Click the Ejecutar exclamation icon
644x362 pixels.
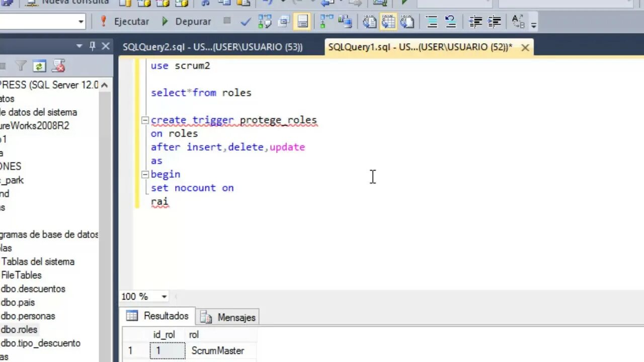coord(104,22)
